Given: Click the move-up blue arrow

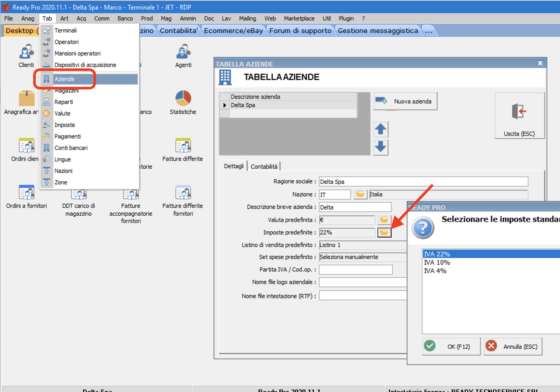Looking at the screenshot, I should pos(381,129).
